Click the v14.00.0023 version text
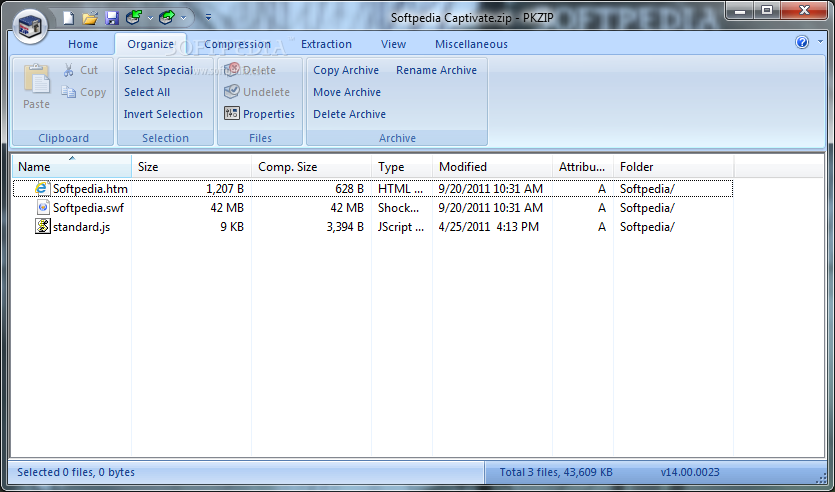 (690, 472)
